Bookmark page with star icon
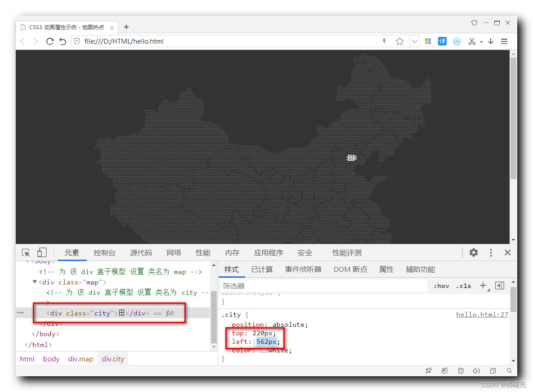 point(399,41)
